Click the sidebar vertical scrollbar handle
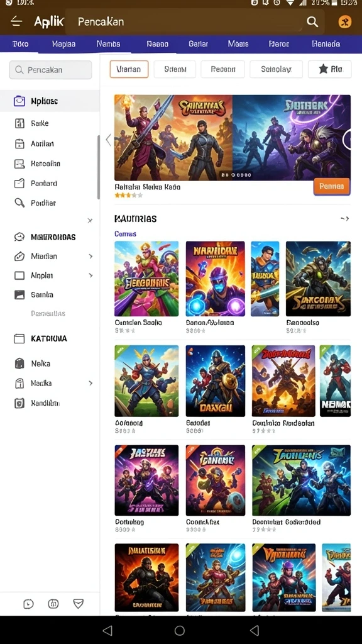 tap(99, 167)
